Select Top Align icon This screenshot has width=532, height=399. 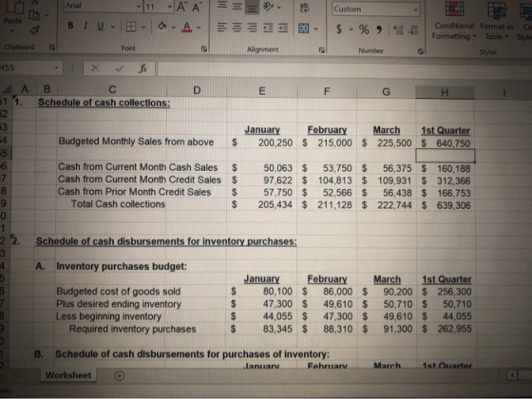(222, 6)
